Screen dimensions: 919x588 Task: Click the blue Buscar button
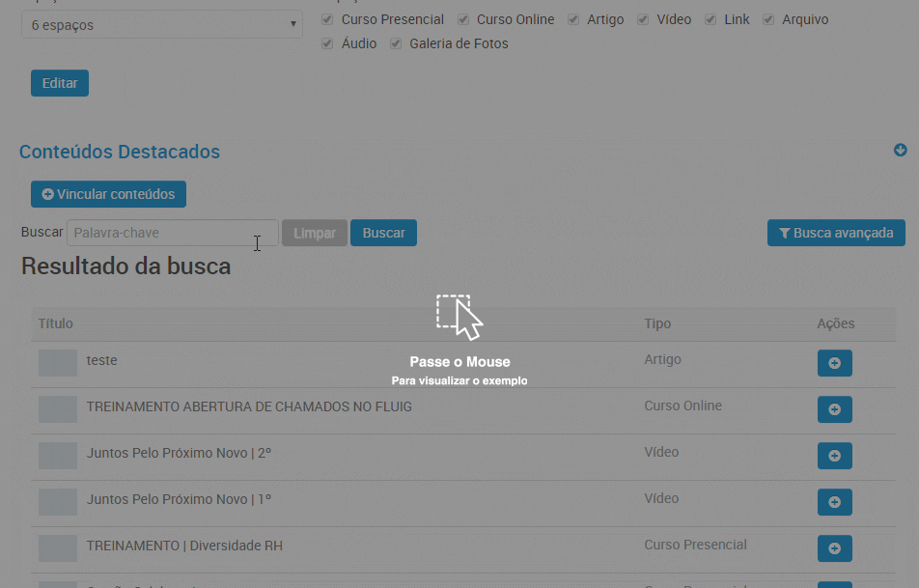pyautogui.click(x=383, y=233)
